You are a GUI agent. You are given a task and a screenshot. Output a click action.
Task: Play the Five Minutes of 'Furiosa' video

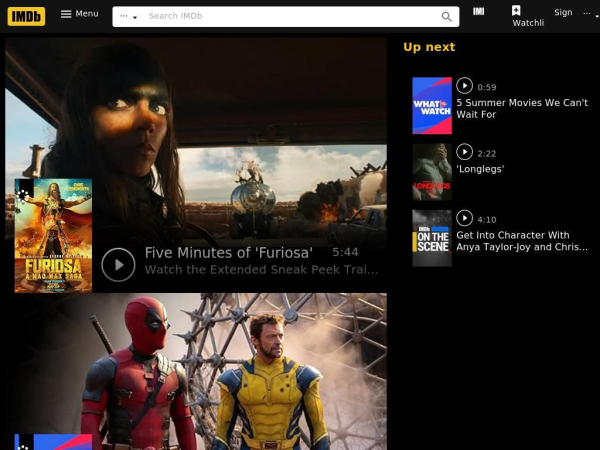click(118, 265)
